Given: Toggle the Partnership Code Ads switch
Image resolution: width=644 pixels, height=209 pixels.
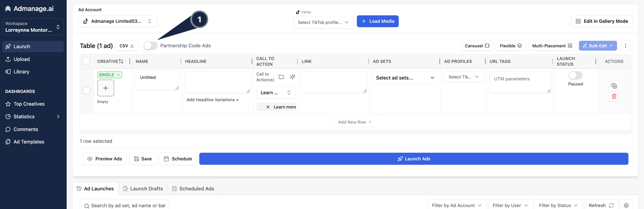Looking at the screenshot, I should (x=151, y=46).
